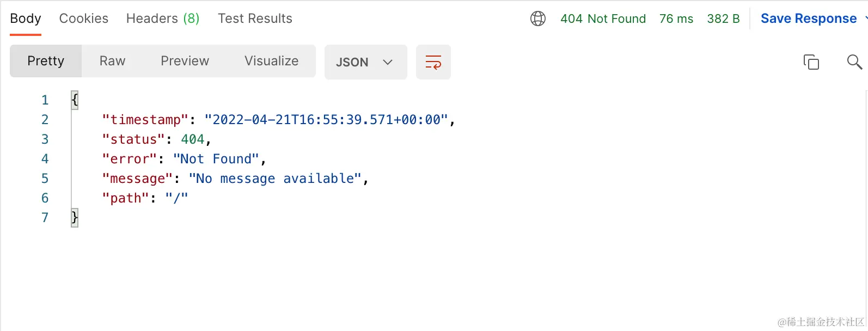Open the Headers (8) tab
The width and height of the screenshot is (868, 331).
163,19
